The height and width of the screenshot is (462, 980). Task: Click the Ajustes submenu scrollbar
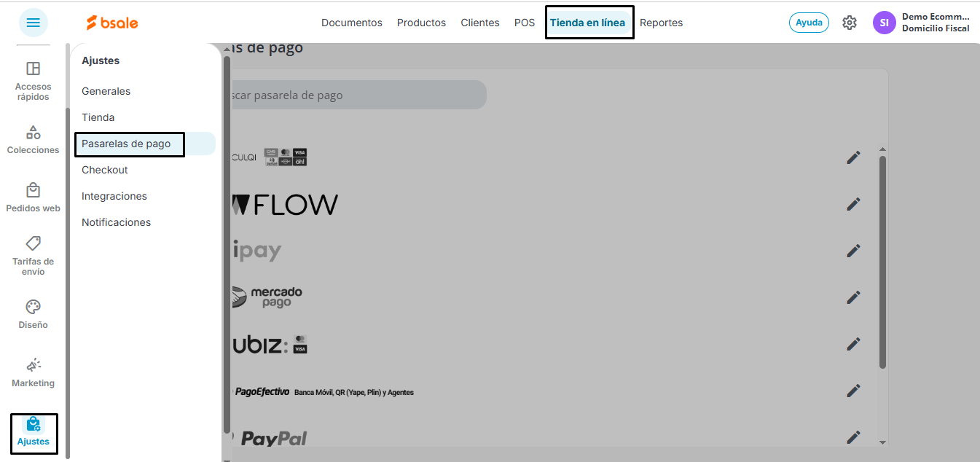[227, 244]
